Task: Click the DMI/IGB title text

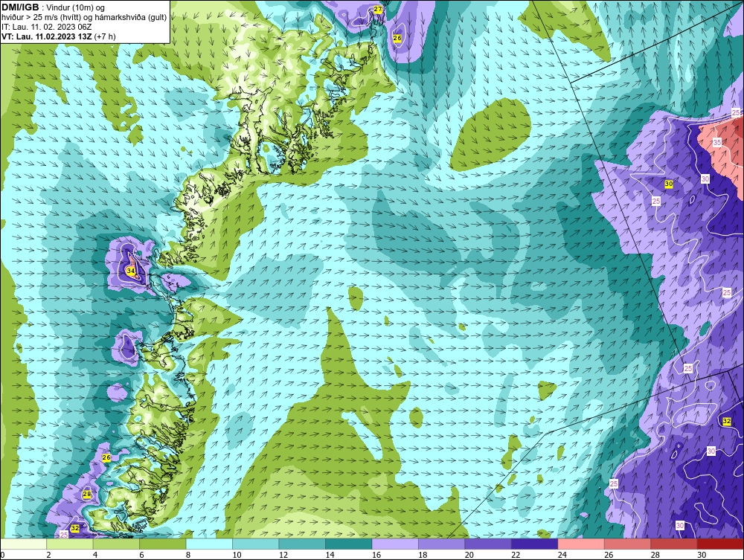Action: pyautogui.click(x=20, y=7)
